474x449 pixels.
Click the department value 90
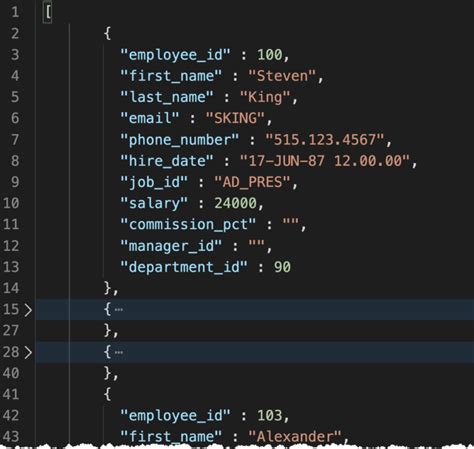coord(282,267)
